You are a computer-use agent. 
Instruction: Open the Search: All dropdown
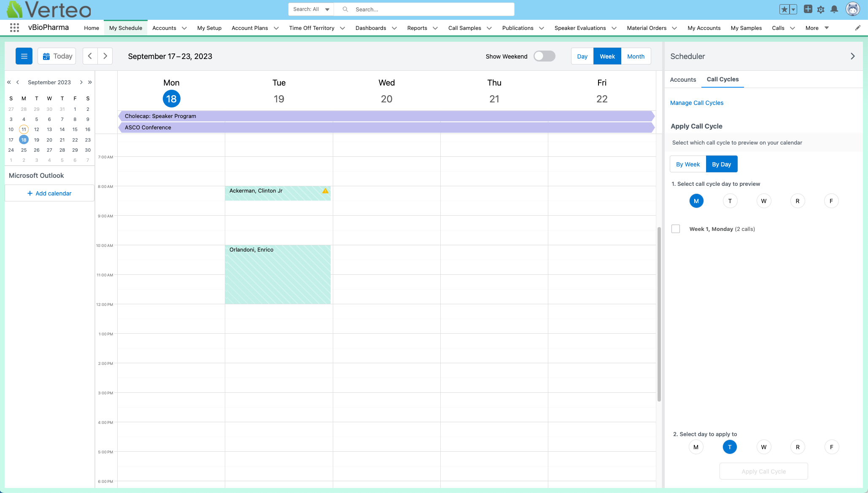coord(311,9)
